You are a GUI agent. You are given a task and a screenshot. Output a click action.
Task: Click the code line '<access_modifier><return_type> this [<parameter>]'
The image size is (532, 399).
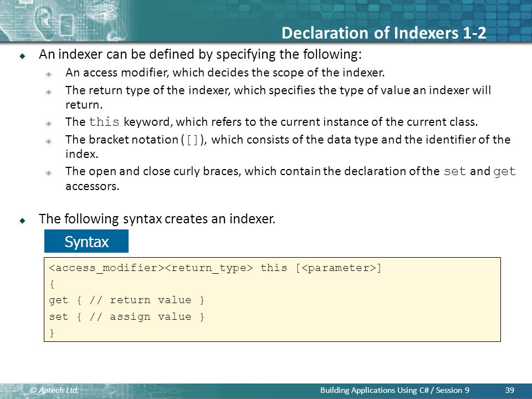(215, 268)
